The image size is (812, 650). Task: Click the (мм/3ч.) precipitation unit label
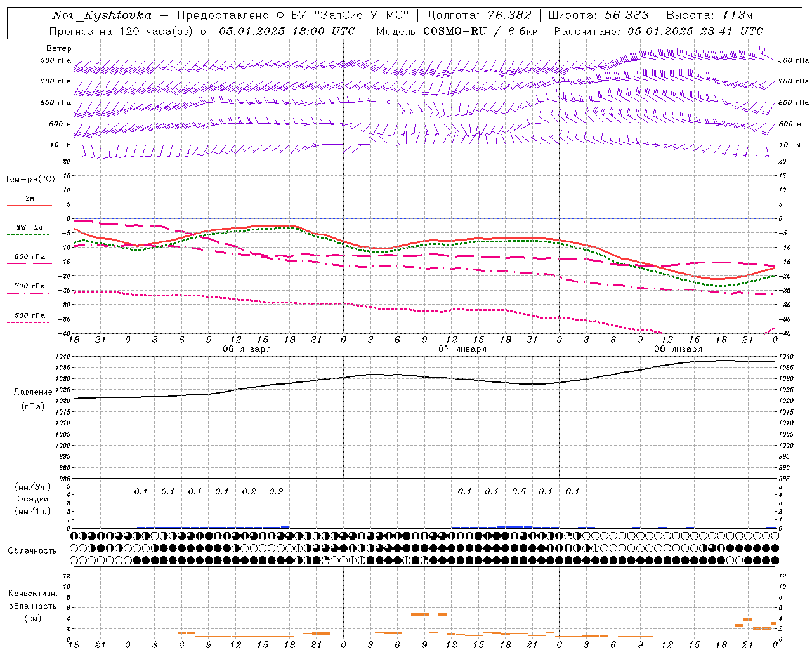click(33, 487)
